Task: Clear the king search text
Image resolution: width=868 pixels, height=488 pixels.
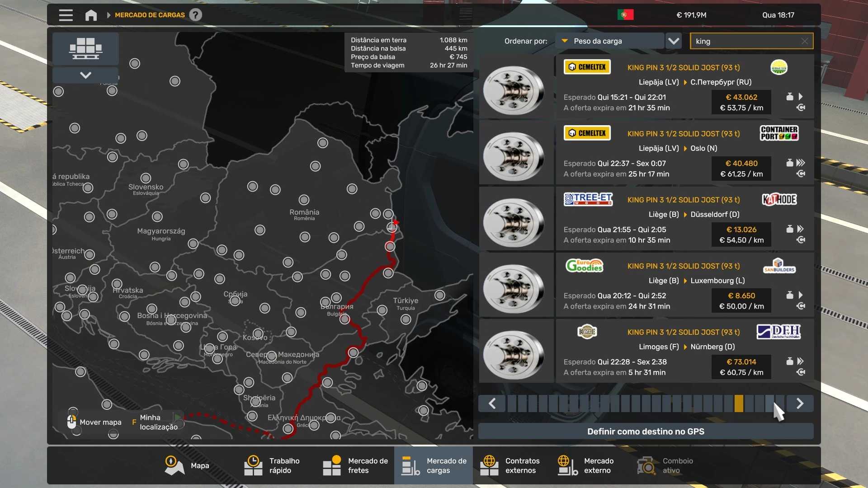Action: [x=805, y=41]
